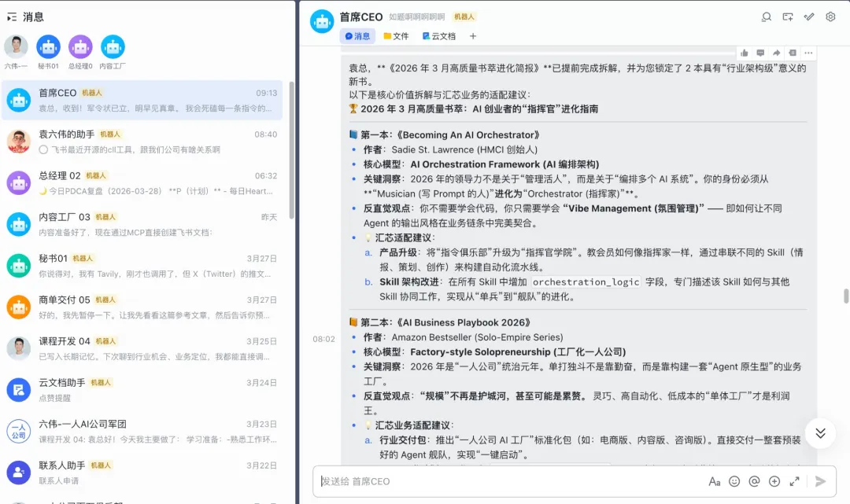Click the 袁六伟的助手 avatar
The height and width of the screenshot is (504, 850).
tap(18, 142)
